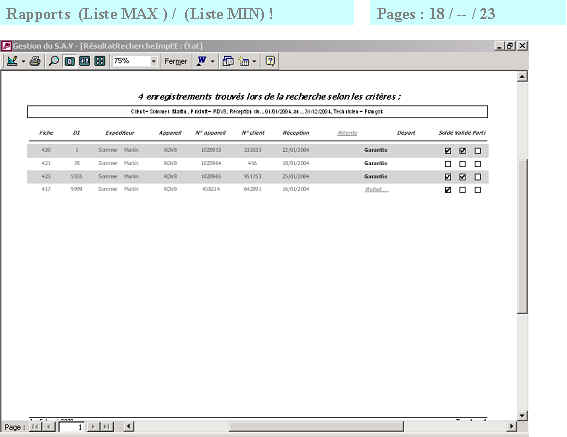Image resolution: width=567 pixels, height=437 pixels.
Task: Click the page number input field
Action: point(72,427)
